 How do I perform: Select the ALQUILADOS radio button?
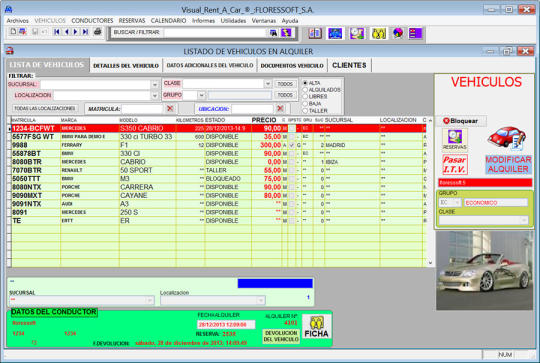(305, 90)
